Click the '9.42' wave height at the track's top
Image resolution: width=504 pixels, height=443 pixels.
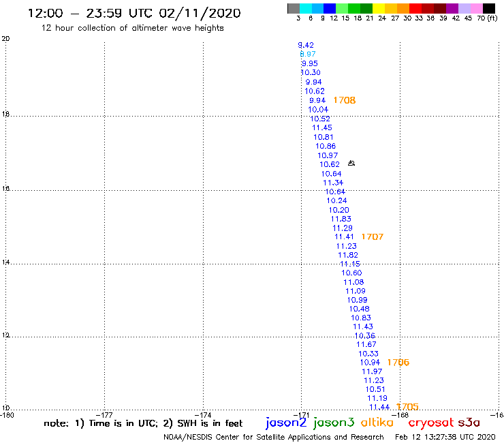pyautogui.click(x=306, y=46)
